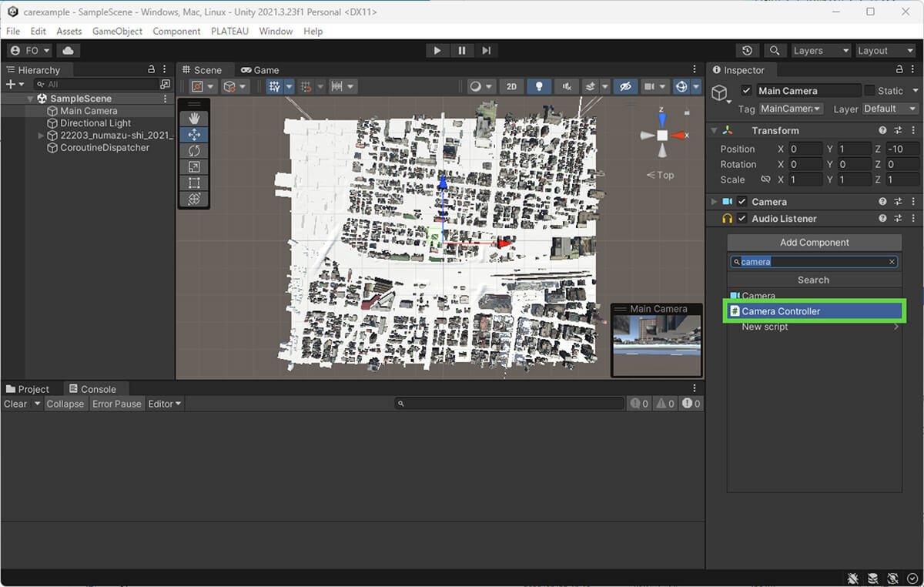Click the Position X input field
Screen dimensions: 924x587
(x=804, y=149)
